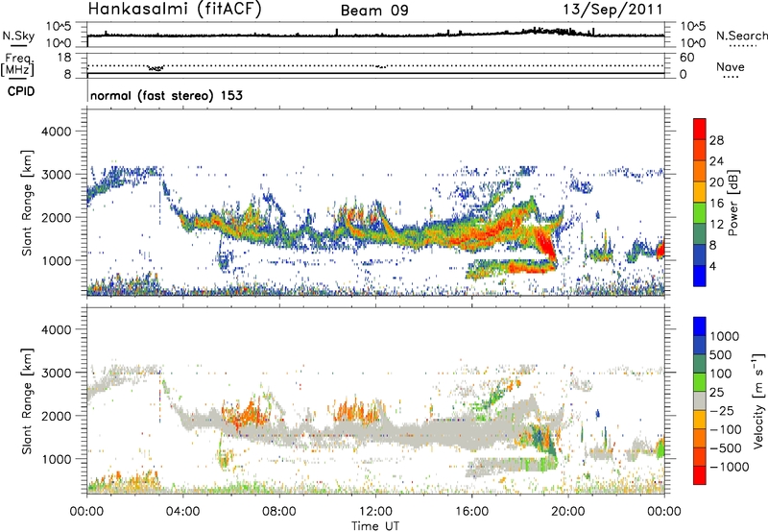This screenshot has height=532, width=768.
Task: Click the -1000 label on the Velocity colorbar
Action: tap(729, 467)
